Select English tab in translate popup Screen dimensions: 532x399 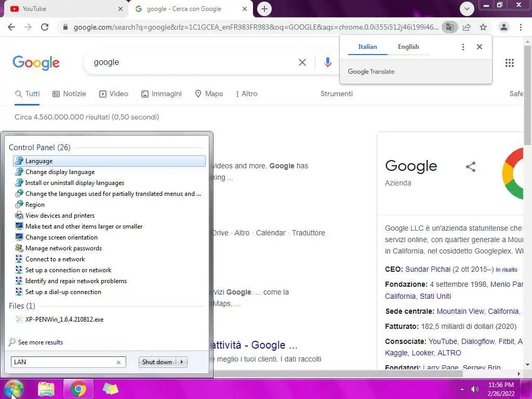point(408,47)
